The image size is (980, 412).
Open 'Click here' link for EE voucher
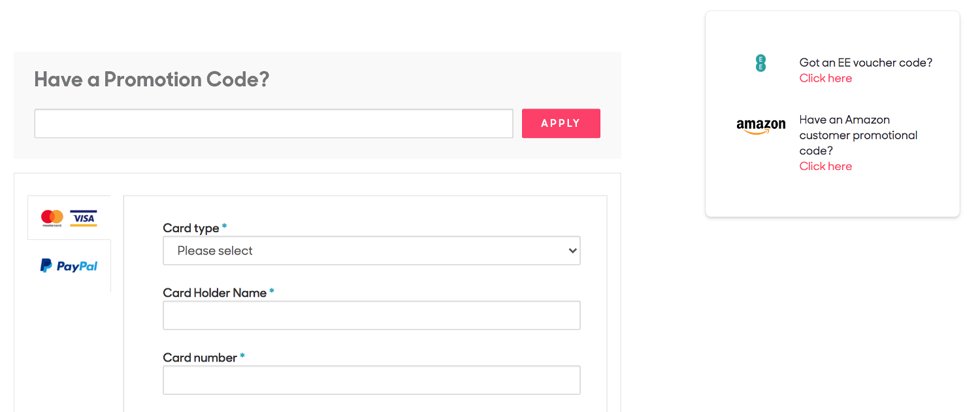pos(826,78)
